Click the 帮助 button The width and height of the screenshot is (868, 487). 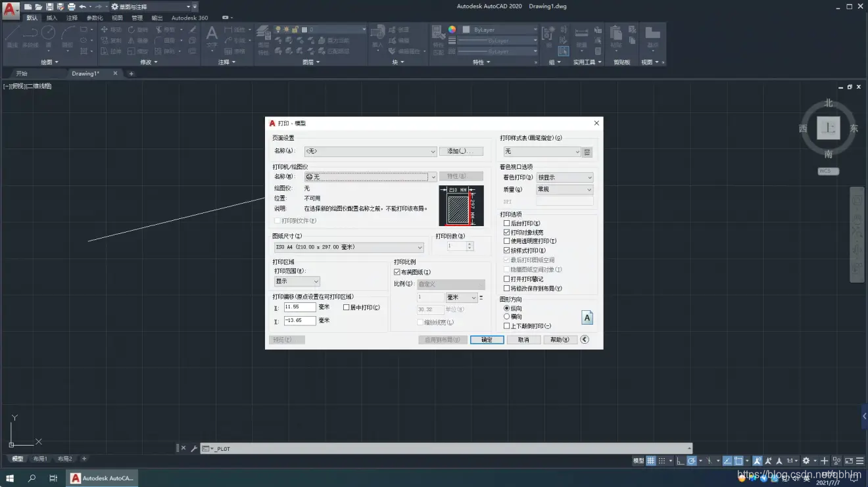point(560,340)
